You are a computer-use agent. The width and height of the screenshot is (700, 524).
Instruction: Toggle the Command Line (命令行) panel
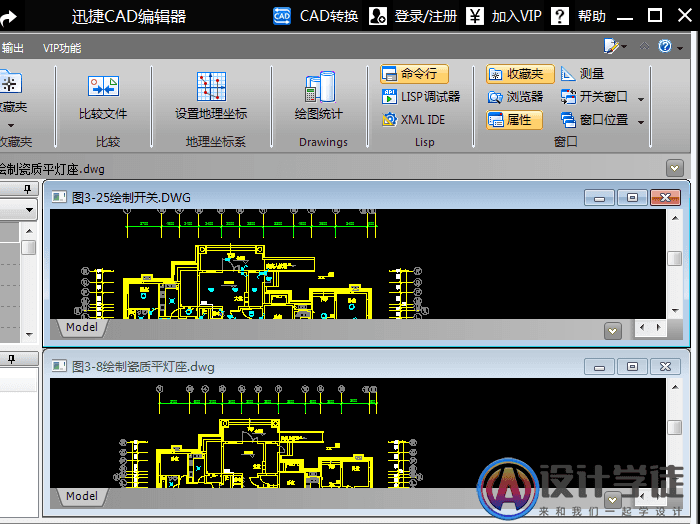click(414, 74)
